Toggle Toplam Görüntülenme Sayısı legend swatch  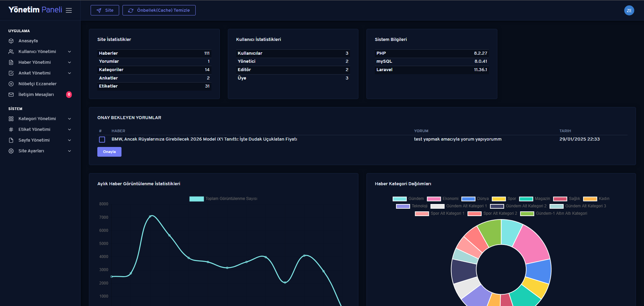pos(197,199)
